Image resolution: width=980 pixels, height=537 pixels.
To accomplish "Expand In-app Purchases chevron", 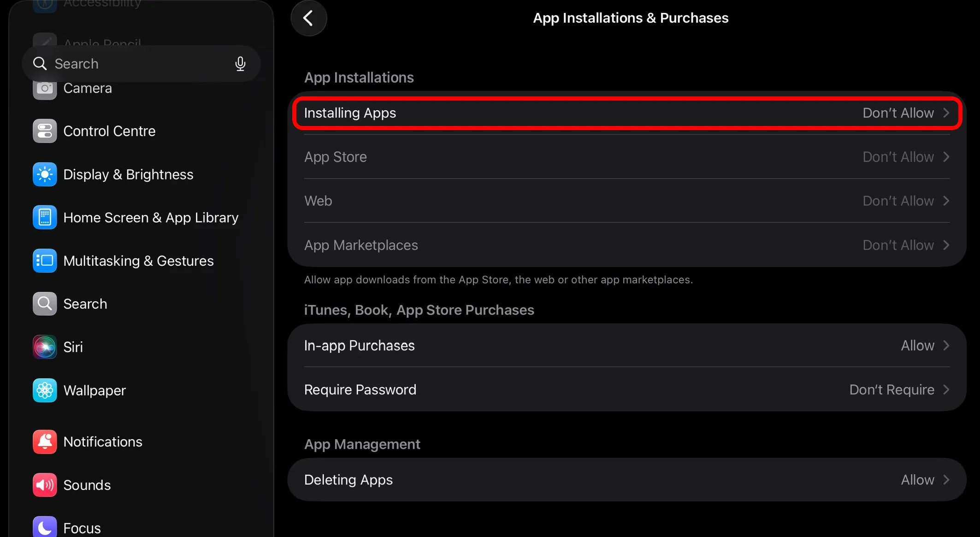I will point(946,346).
